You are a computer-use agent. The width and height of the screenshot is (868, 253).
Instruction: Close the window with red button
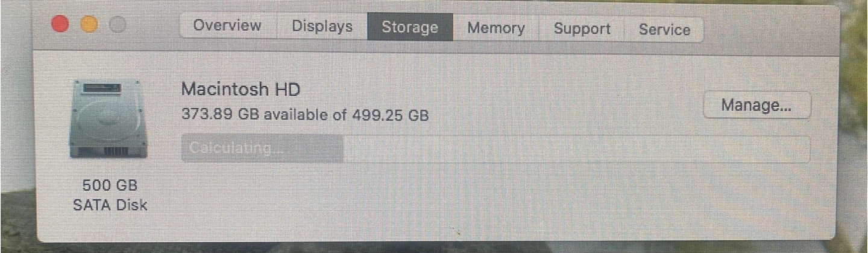tap(60, 24)
